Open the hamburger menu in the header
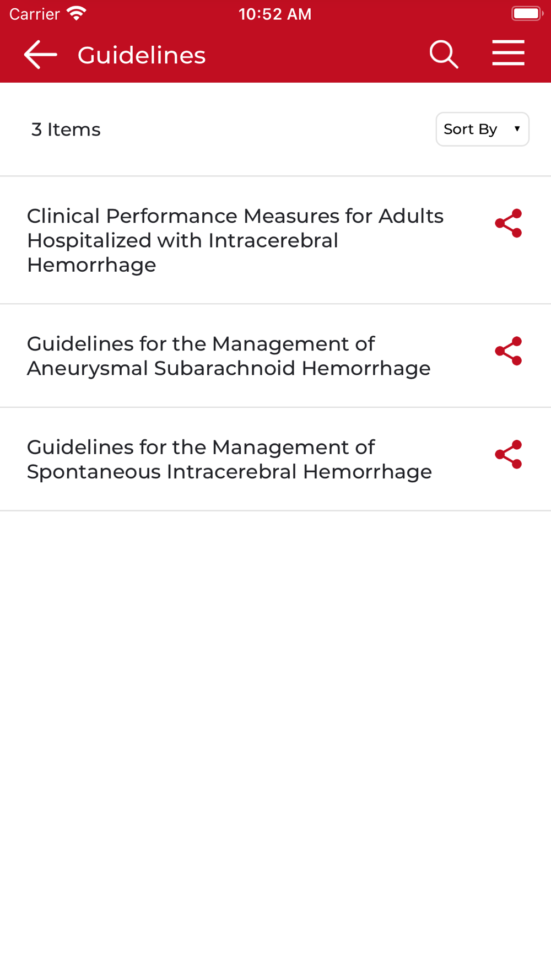551x980 pixels. pyautogui.click(x=508, y=53)
